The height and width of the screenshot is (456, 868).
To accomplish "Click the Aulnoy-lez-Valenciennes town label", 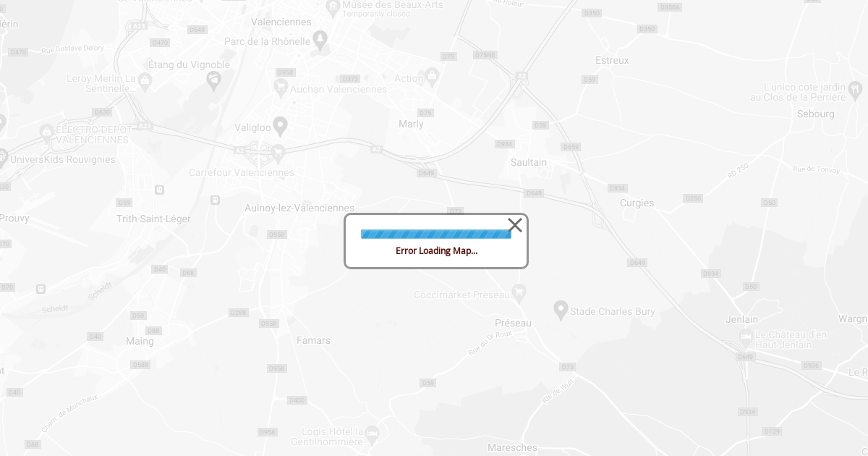I will pos(299,208).
